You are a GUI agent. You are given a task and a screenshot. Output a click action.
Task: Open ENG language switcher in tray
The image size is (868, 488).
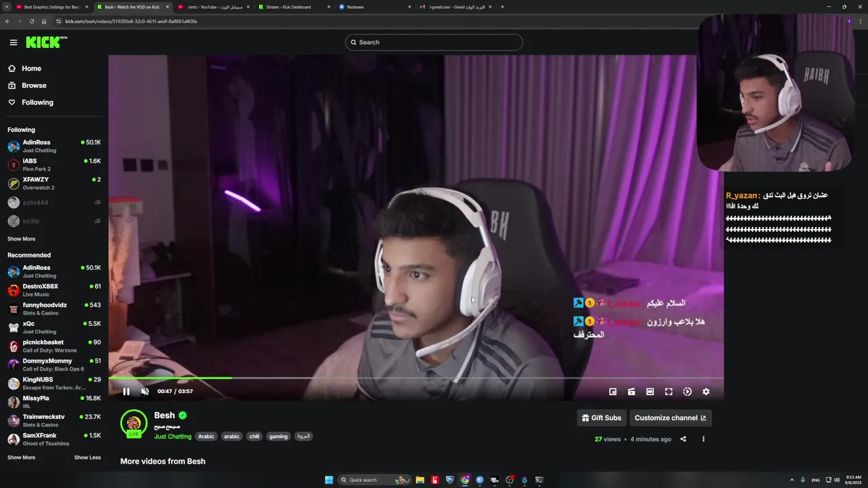pos(815,480)
